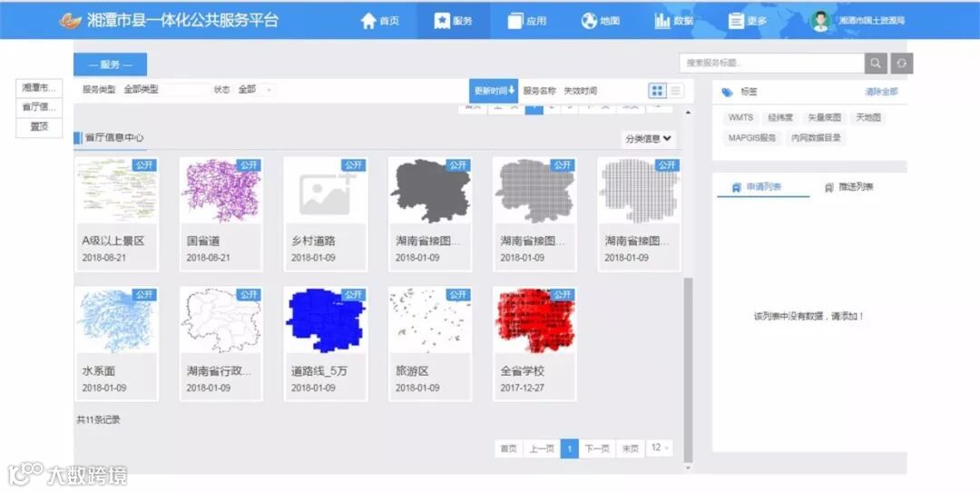Click the 省厅信息中心 section heading
The image size is (980, 493).
click(114, 138)
